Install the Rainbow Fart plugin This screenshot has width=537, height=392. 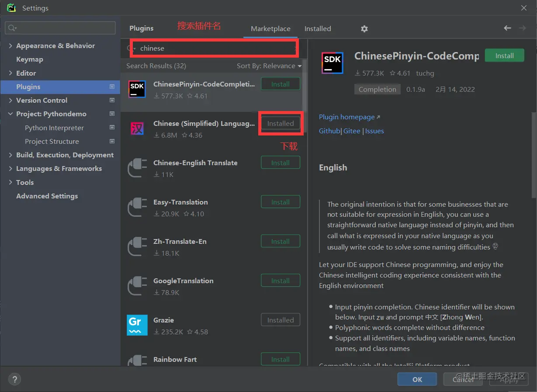pos(281,359)
